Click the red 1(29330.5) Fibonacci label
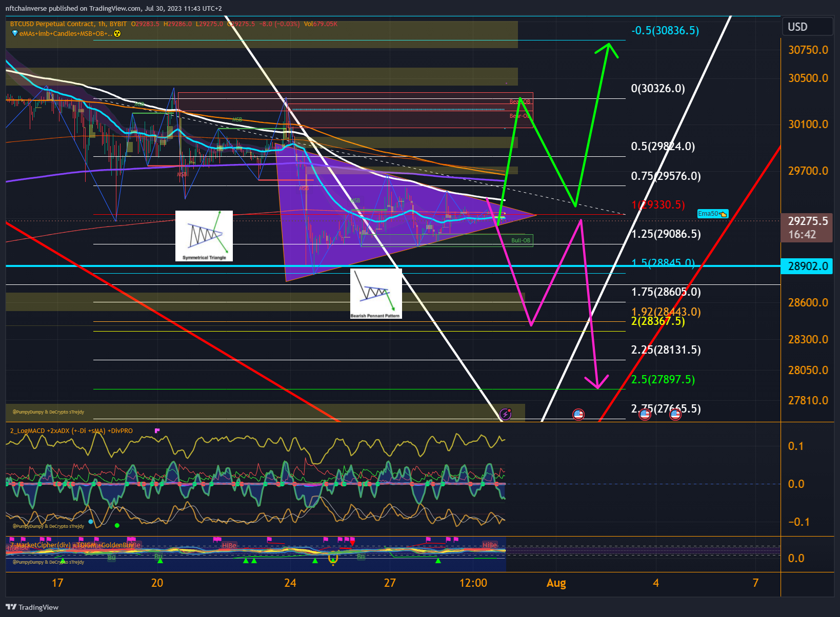Image resolution: width=840 pixels, height=617 pixels. click(x=658, y=205)
